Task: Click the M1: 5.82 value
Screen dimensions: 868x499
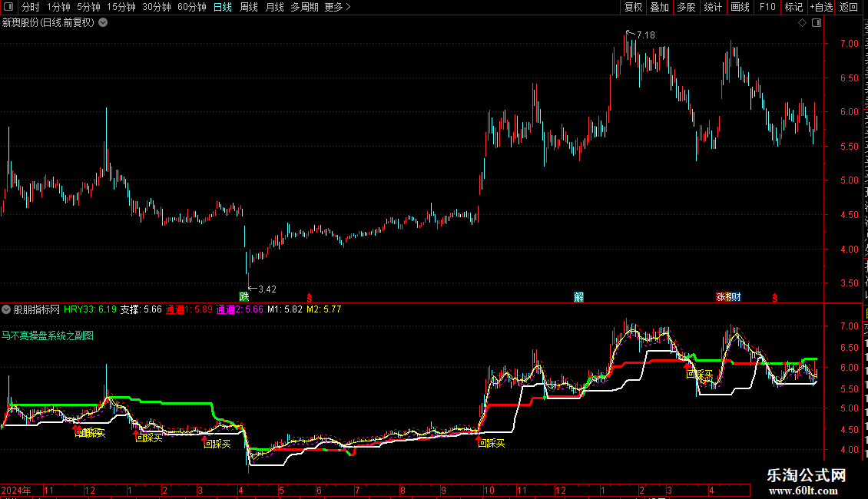Action: [x=285, y=309]
